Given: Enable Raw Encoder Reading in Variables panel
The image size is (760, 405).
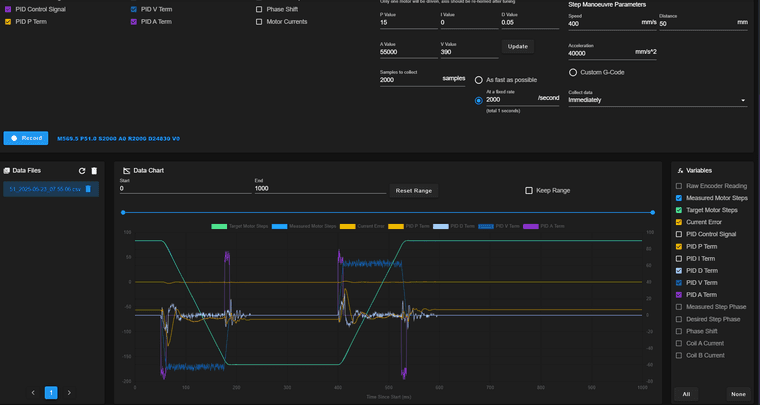Looking at the screenshot, I should (x=679, y=186).
